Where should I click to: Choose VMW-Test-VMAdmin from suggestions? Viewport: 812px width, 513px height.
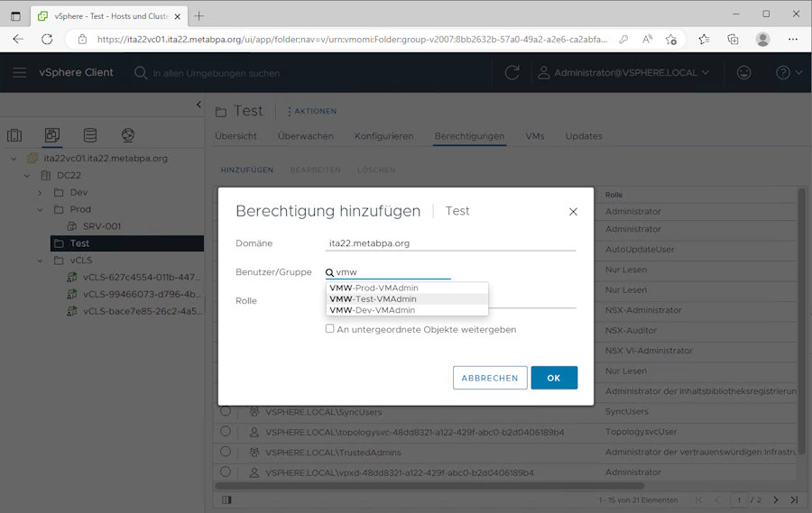pyautogui.click(x=407, y=299)
